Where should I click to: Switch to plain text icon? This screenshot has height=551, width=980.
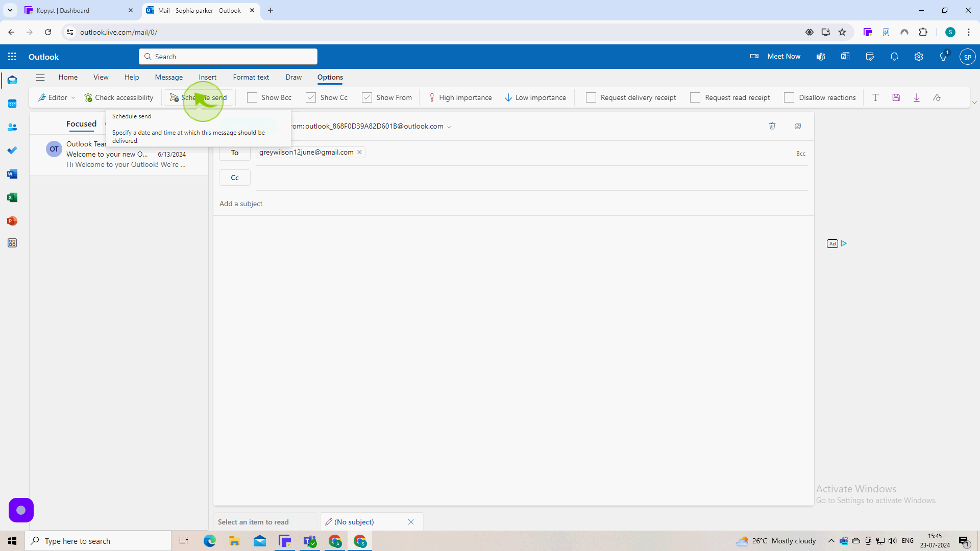click(875, 97)
